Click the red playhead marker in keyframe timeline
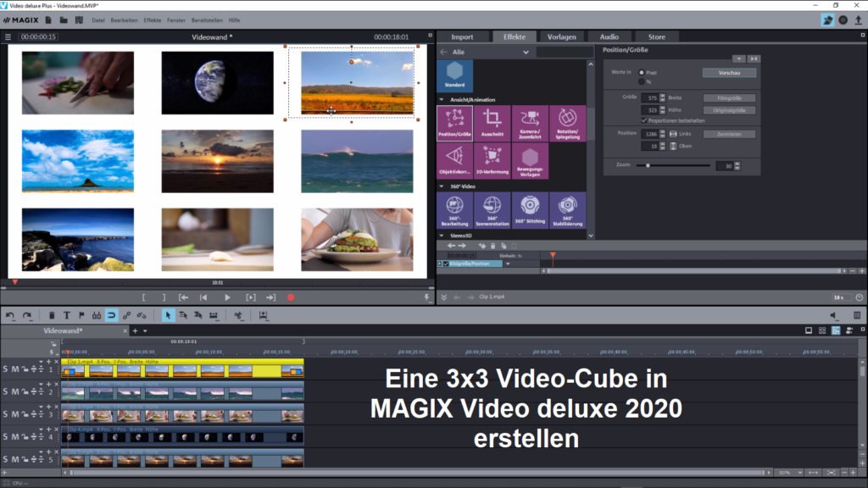Screen dimensions: 868x488 point(553,256)
